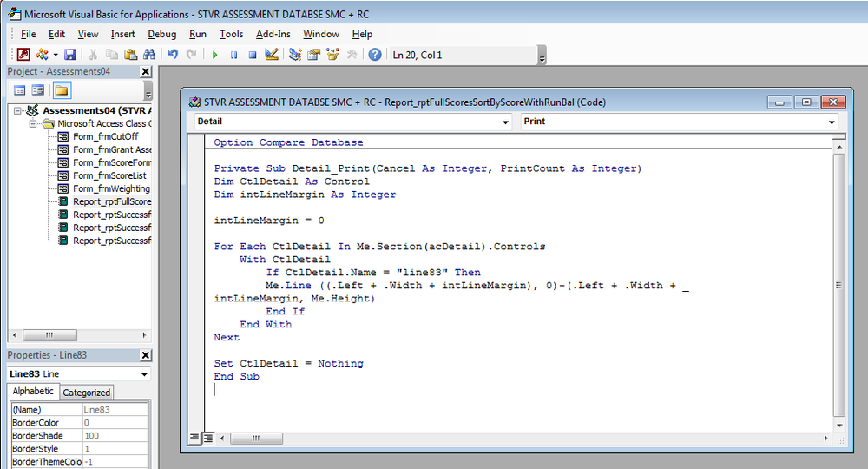Open the Run menu

tap(198, 35)
